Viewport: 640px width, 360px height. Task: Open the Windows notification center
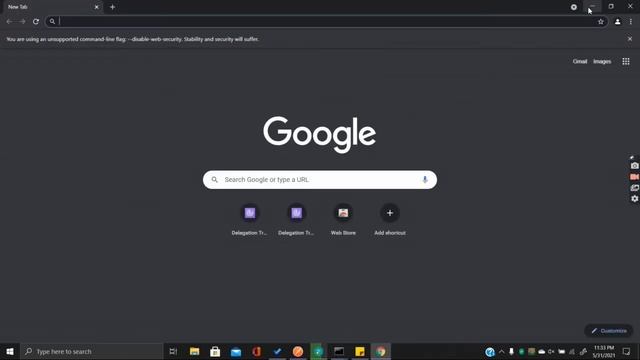click(627, 351)
